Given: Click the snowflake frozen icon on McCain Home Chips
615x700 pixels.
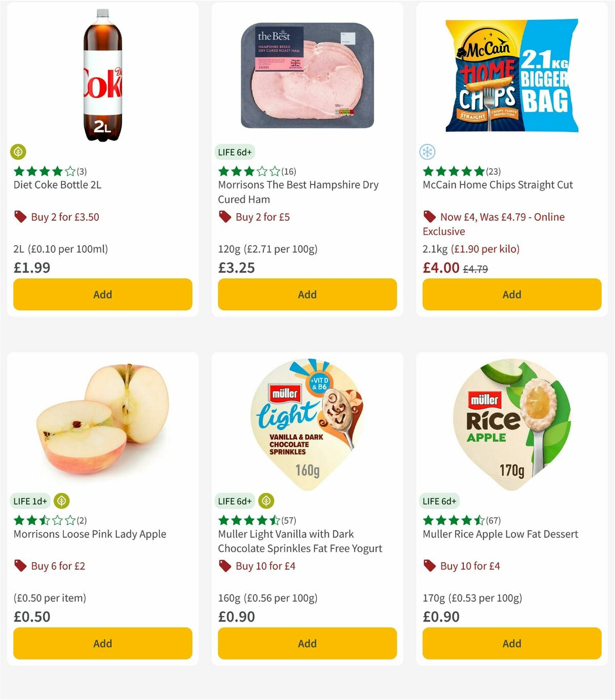Looking at the screenshot, I should click(427, 152).
